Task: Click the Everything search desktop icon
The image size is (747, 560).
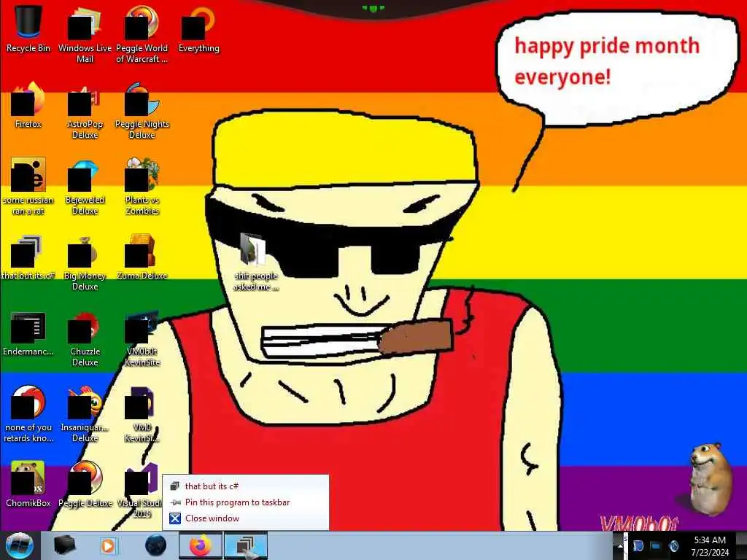Action: (x=198, y=28)
